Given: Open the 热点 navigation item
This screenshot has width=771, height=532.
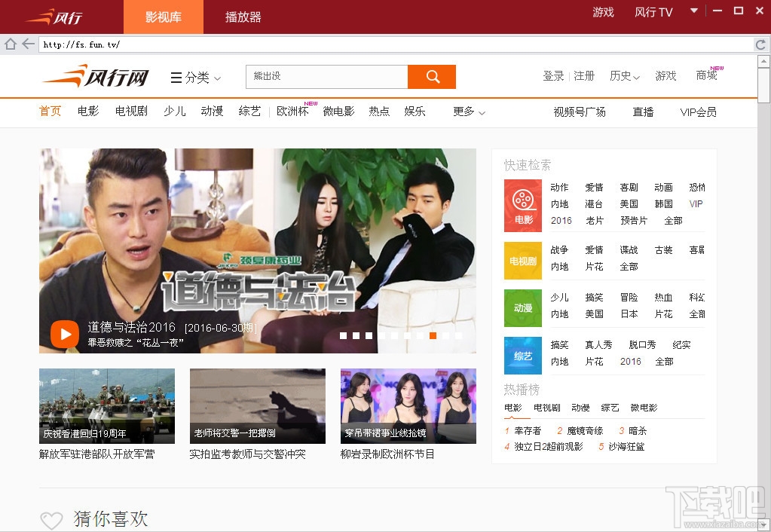Looking at the screenshot, I should point(379,111).
